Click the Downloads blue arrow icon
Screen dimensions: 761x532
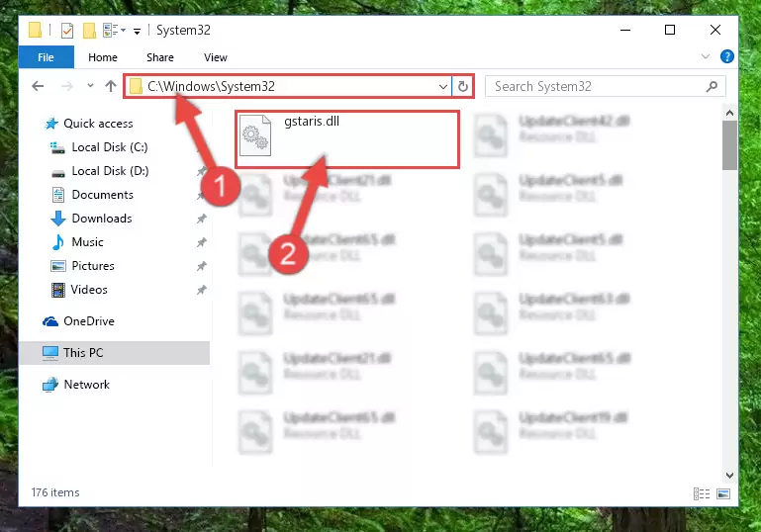pos(58,219)
